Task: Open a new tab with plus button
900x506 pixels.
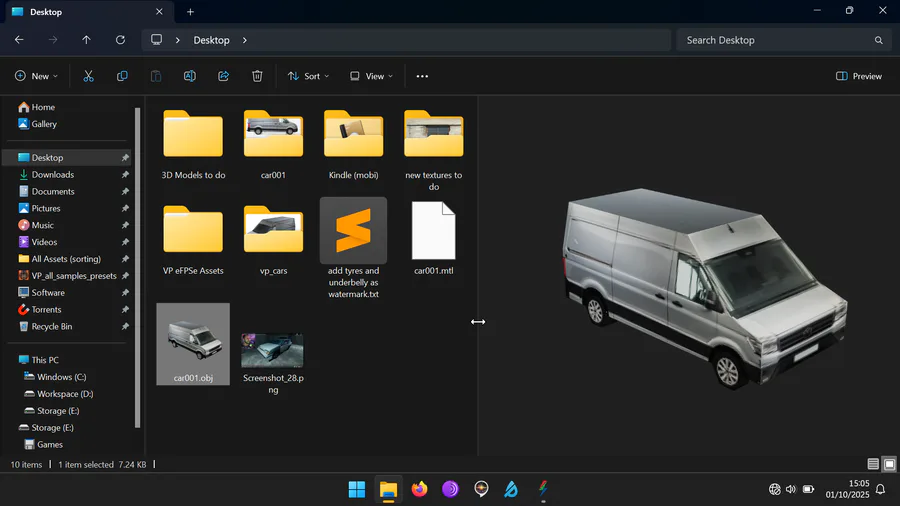Action: (190, 12)
